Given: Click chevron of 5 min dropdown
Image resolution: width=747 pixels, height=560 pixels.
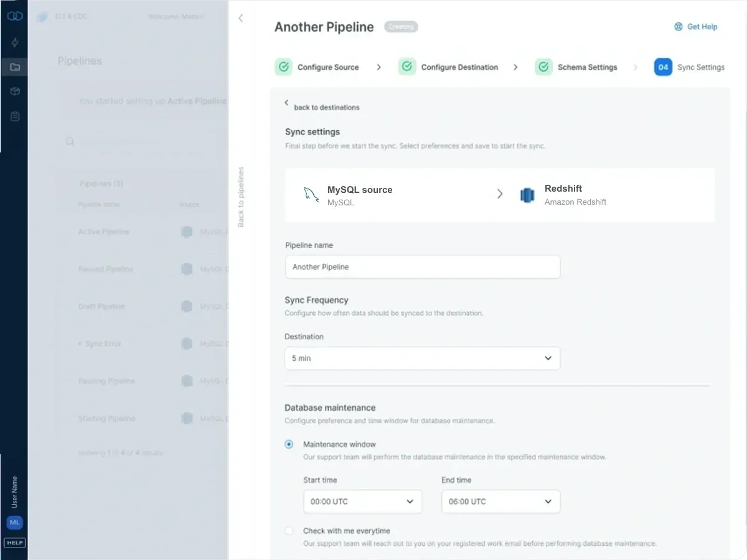Looking at the screenshot, I should [548, 358].
